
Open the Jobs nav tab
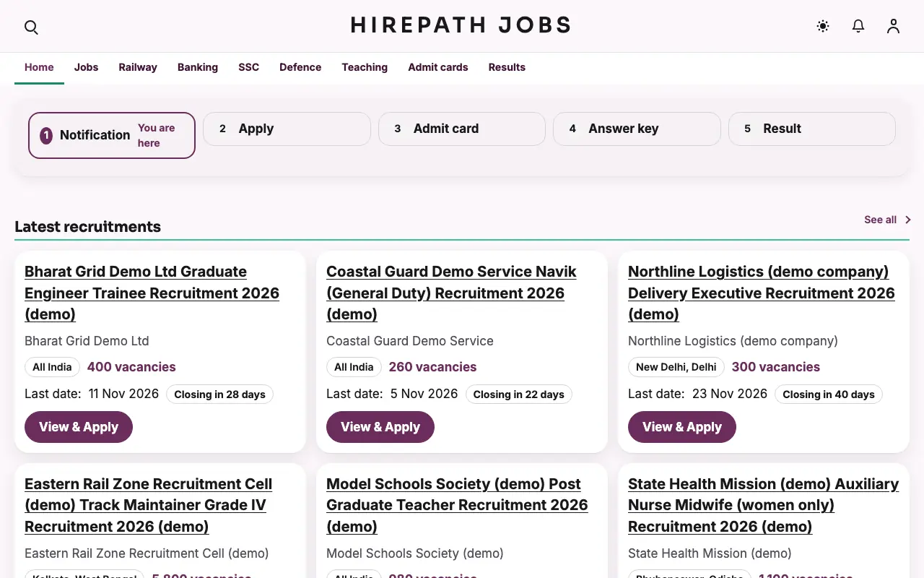pyautogui.click(x=86, y=67)
